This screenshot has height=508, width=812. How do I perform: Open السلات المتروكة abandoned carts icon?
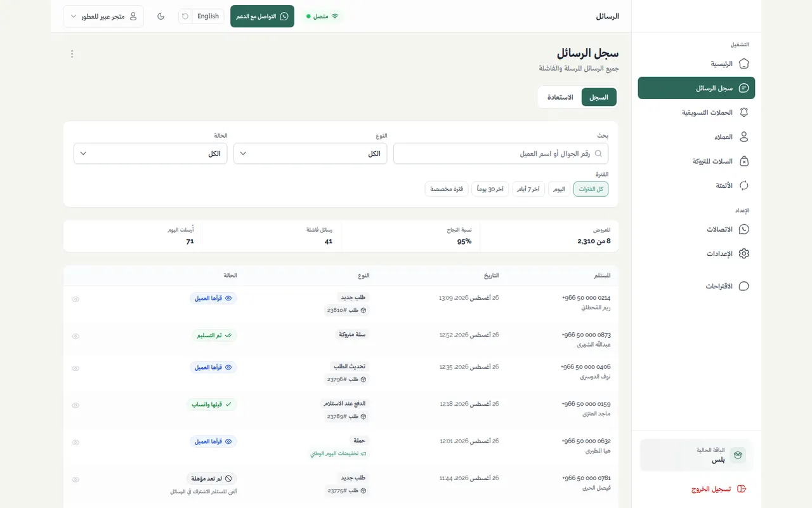(x=744, y=161)
